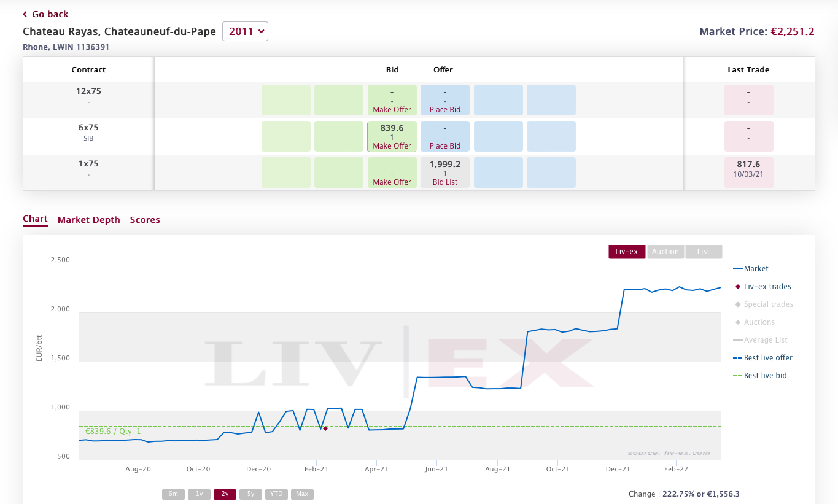
Task: Click Place Bid in the 12x75 row
Action: point(445,110)
